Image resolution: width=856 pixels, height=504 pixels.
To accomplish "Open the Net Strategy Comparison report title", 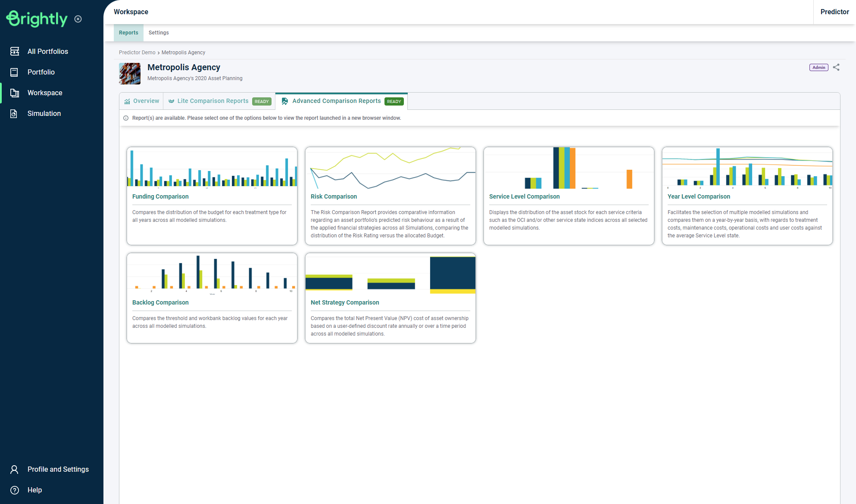I will pos(345,302).
